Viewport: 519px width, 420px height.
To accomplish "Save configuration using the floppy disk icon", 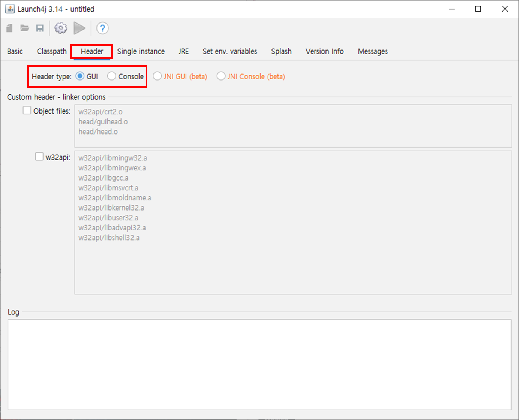I will pos(40,28).
